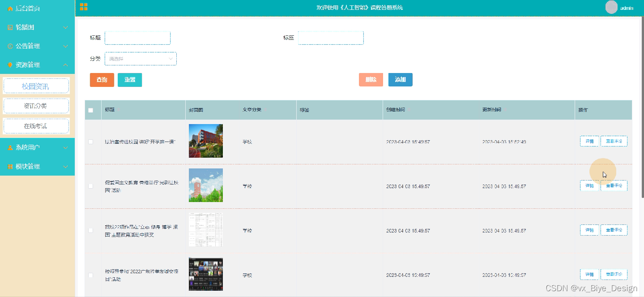Image resolution: width=644 pixels, height=297 pixels.
Task: Open the 在线考试 submenu item
Action: point(36,126)
